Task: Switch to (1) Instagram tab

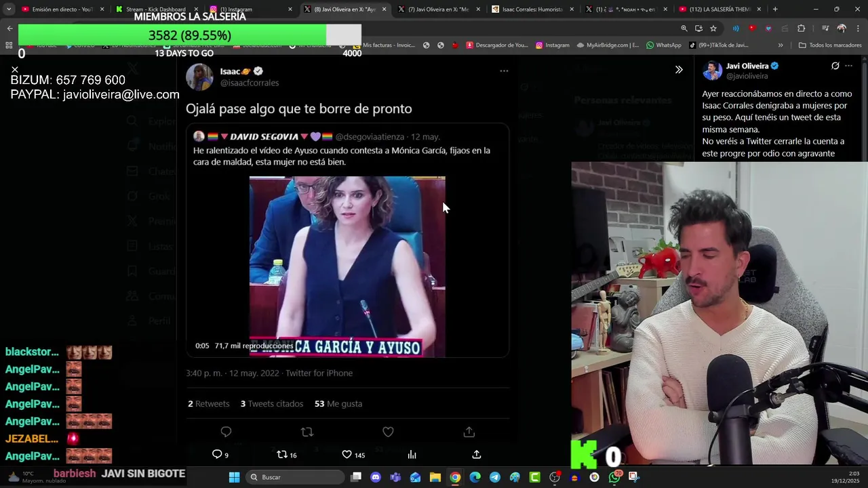Action: point(250,9)
